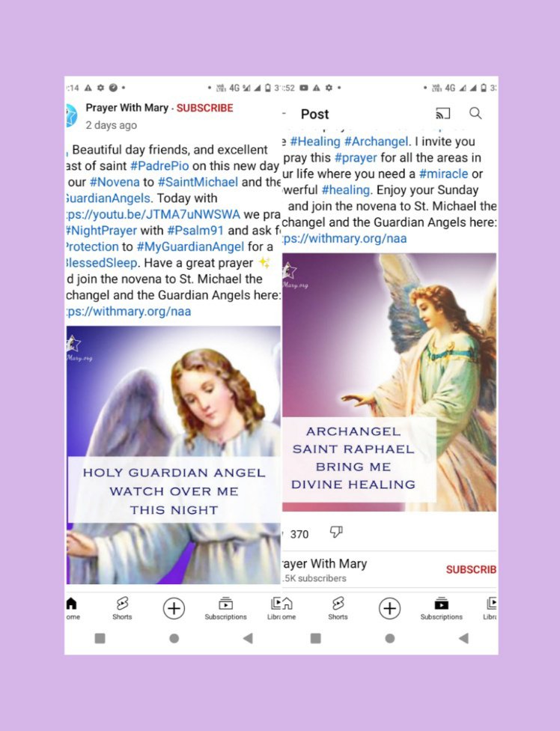Open the youtu.be/JTMA7uNWSWA link
Screen dimensions: 560x731
(x=153, y=214)
